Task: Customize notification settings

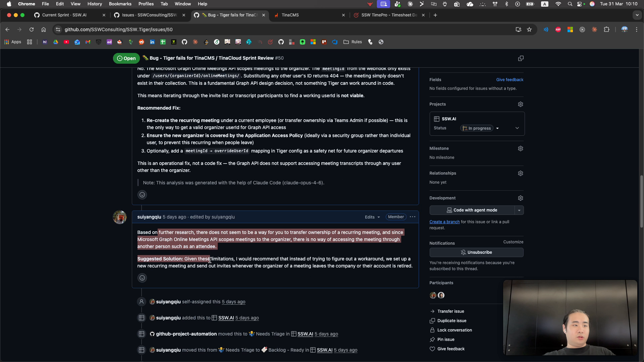Action: tap(513, 242)
